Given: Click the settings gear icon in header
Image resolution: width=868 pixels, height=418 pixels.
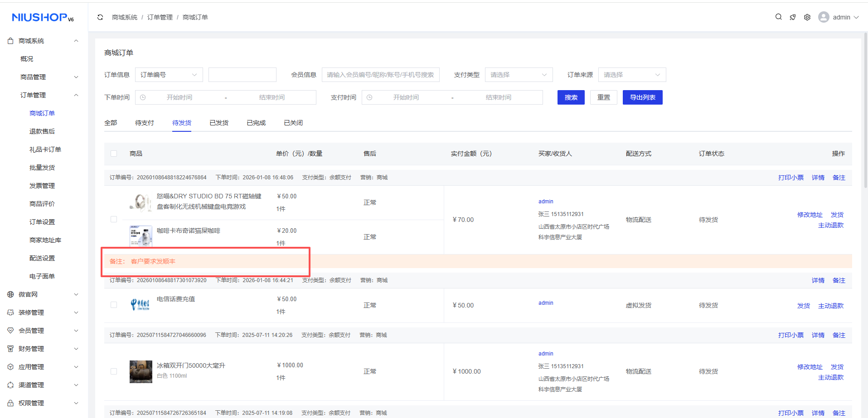Looking at the screenshot, I should (x=807, y=17).
